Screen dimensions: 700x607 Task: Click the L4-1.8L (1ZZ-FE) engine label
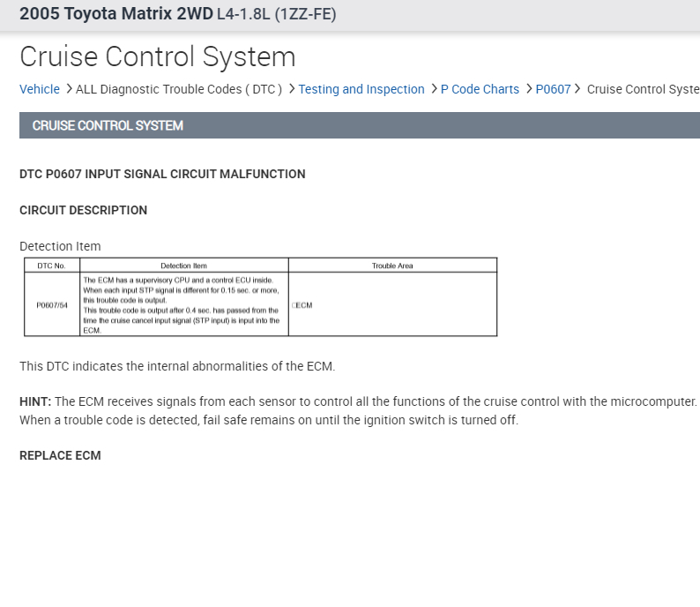276,15
